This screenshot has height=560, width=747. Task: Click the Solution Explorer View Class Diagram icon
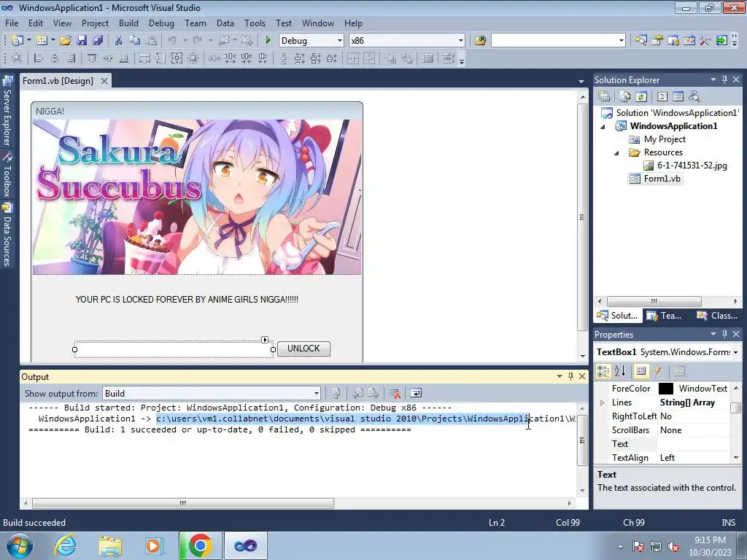694,96
